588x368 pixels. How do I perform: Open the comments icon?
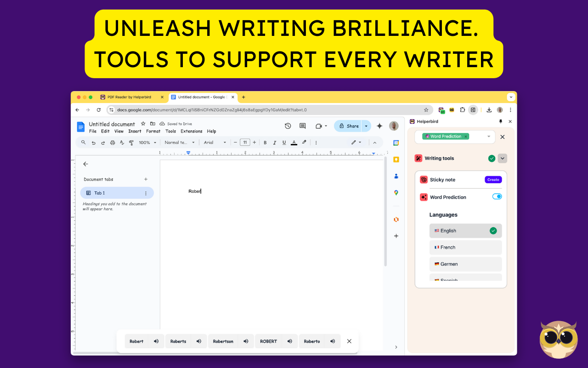302,126
